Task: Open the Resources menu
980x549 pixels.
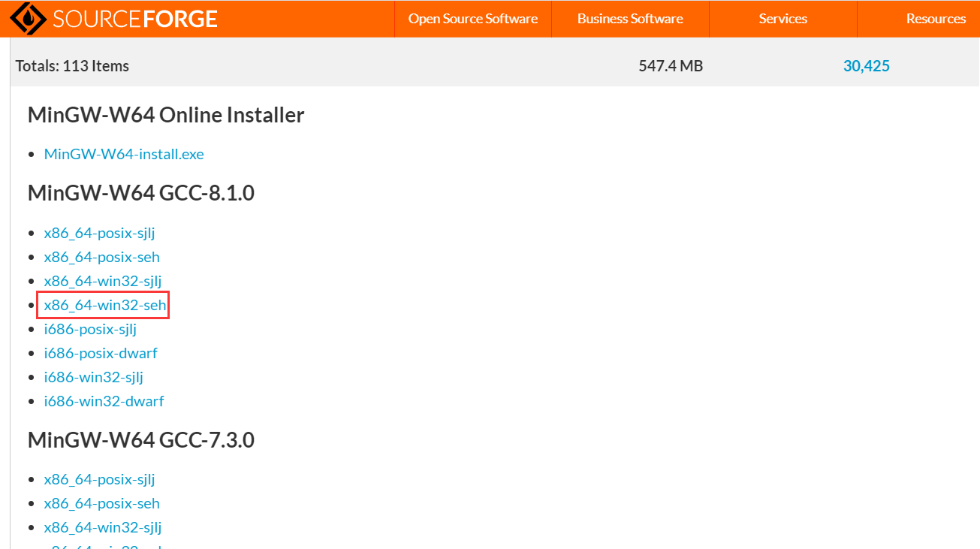Action: (x=936, y=18)
